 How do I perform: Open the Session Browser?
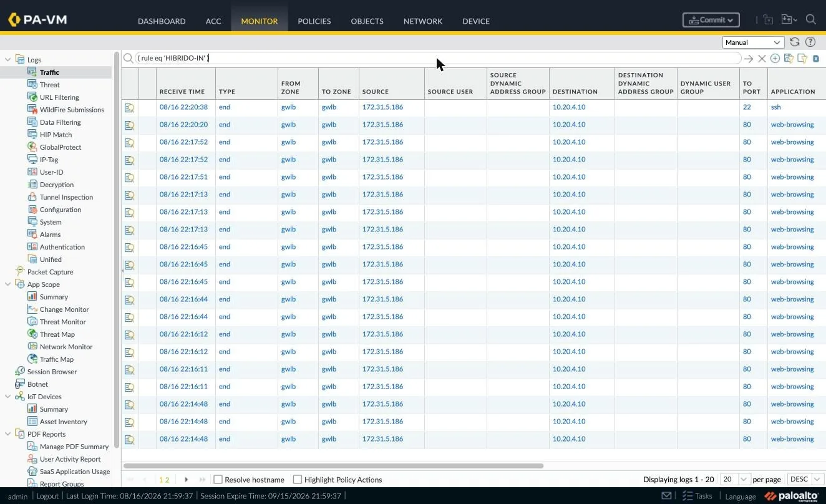[x=52, y=372]
